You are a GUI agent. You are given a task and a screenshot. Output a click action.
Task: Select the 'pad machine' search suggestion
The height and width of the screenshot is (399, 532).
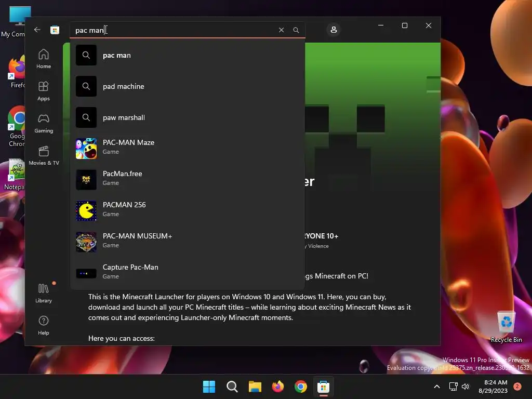(187, 86)
